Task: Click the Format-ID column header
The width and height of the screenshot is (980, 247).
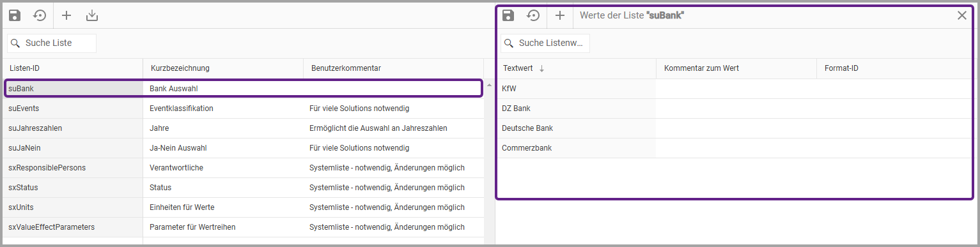Action: pos(841,68)
